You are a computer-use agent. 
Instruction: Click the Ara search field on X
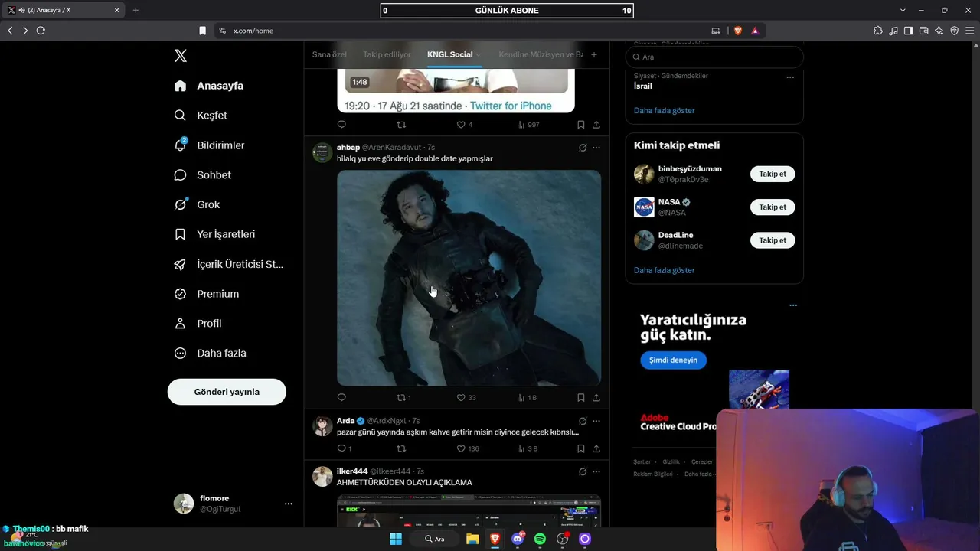click(714, 57)
